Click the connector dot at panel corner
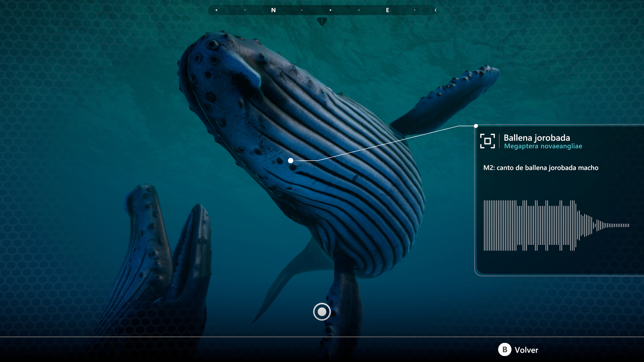The height and width of the screenshot is (362, 644). pos(476,126)
